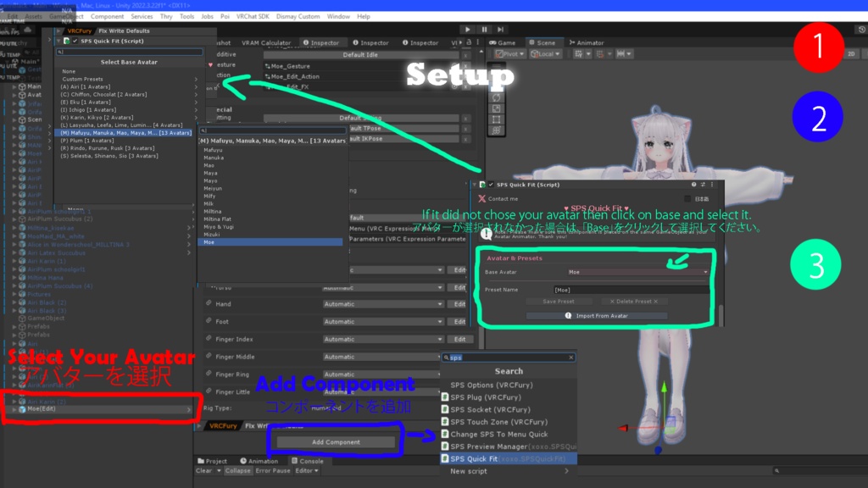Toggle the Japanese language checkbox
Screen dimensions: 868x488
pyautogui.click(x=687, y=198)
